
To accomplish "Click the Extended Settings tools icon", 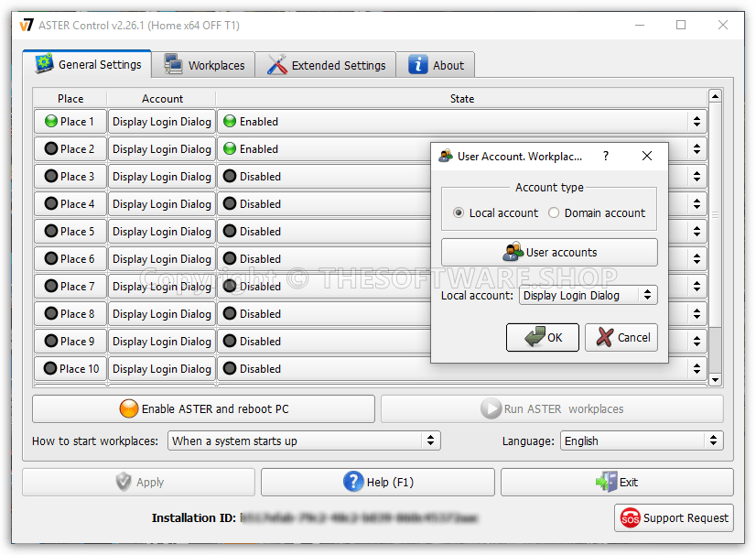I will point(277,65).
